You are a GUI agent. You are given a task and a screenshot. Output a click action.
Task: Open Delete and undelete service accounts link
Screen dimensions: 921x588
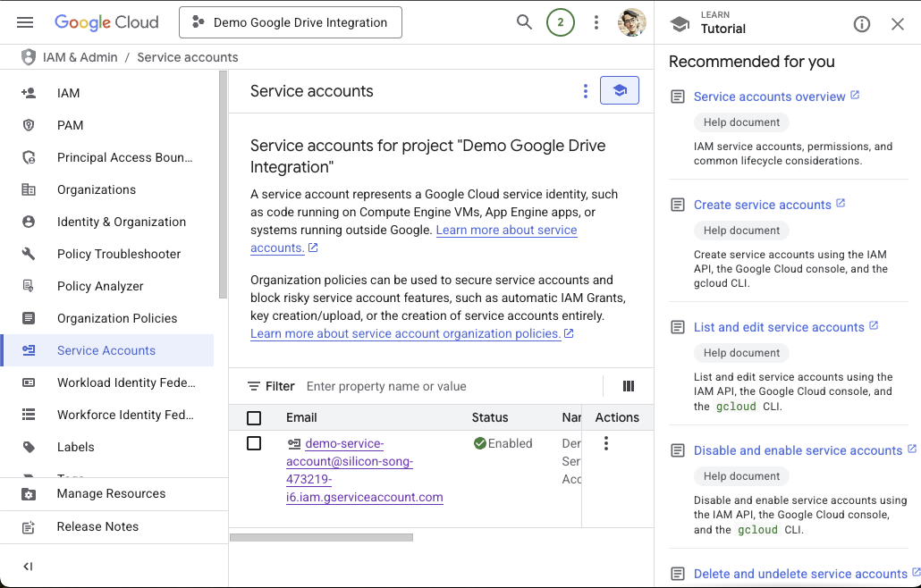tap(800, 574)
